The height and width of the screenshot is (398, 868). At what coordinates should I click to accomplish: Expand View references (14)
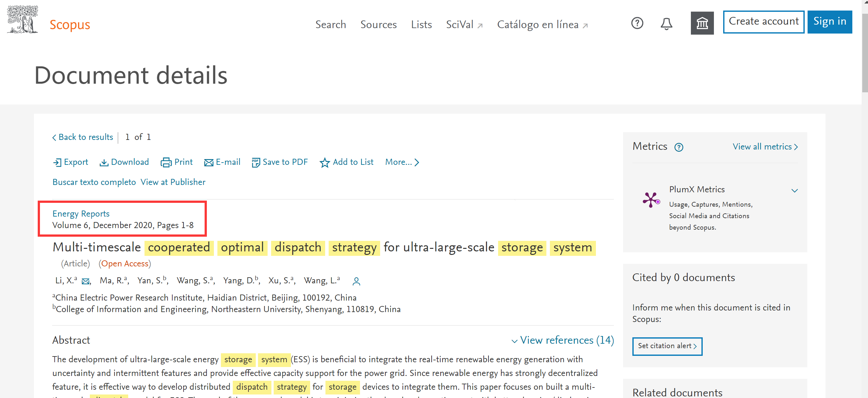562,340
